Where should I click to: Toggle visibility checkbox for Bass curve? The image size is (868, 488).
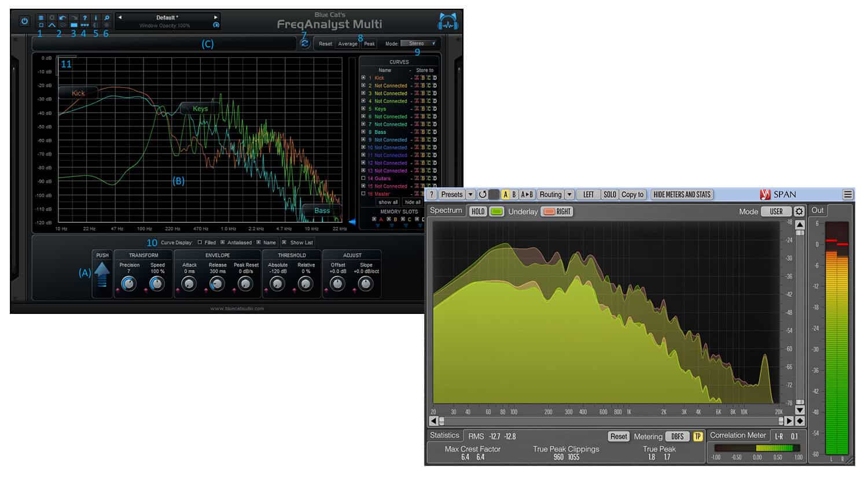coord(363,132)
